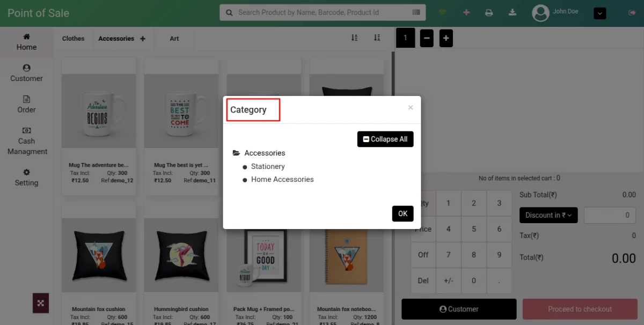Click Collapse All in Category dialog
The width and height of the screenshot is (644, 325).
coord(385,139)
